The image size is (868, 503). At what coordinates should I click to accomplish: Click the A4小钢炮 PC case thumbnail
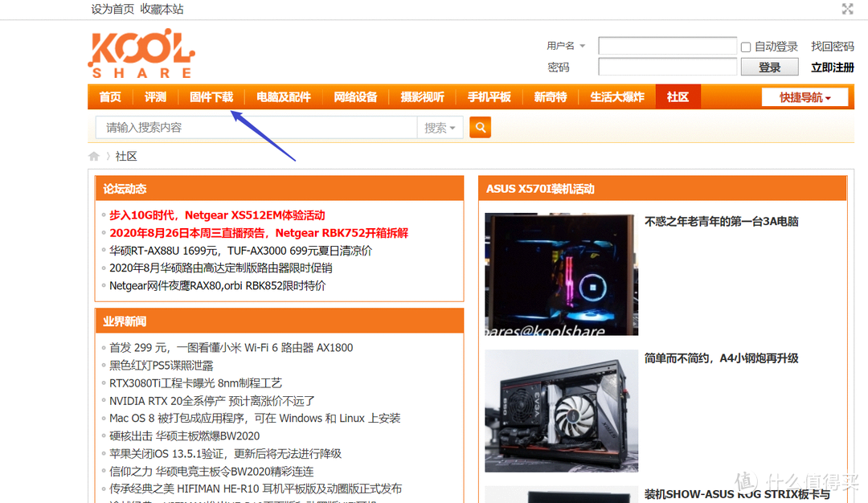(x=561, y=411)
